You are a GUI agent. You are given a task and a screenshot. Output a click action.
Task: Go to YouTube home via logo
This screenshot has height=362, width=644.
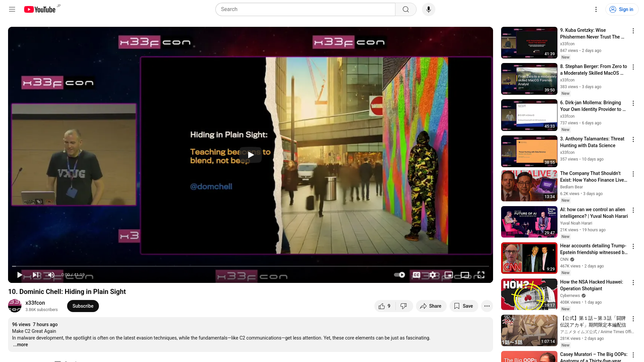40,9
